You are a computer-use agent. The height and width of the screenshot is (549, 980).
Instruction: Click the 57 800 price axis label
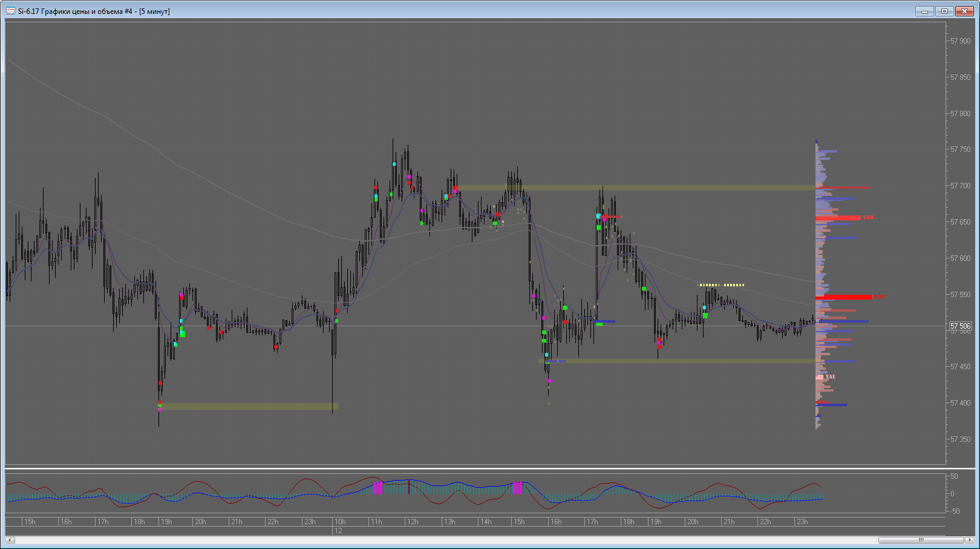click(960, 114)
